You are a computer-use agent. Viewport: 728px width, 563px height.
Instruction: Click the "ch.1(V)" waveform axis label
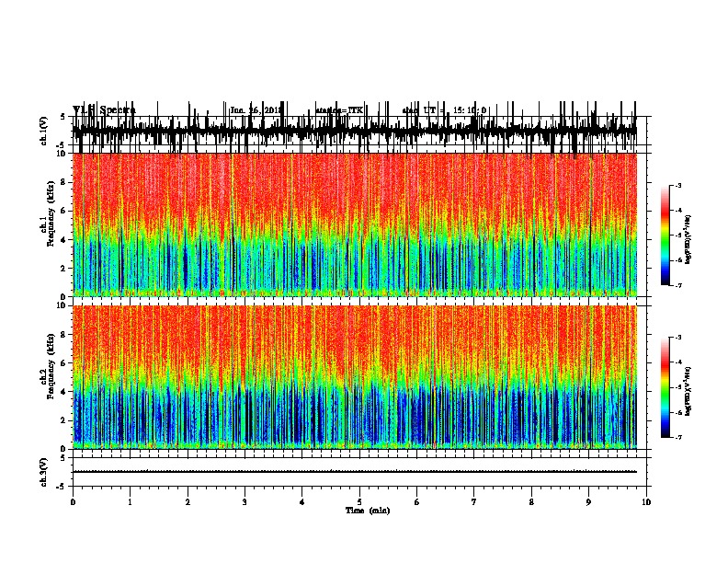pyautogui.click(x=44, y=131)
